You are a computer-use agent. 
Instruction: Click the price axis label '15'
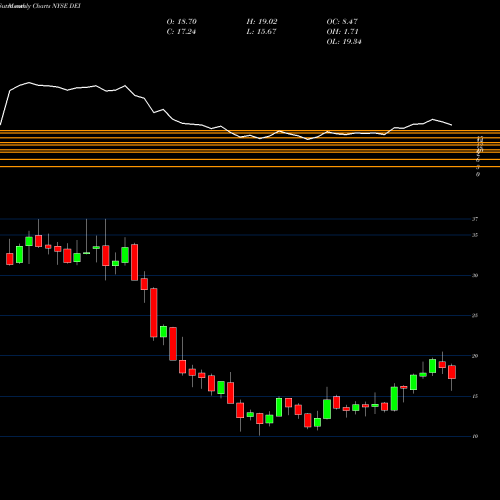point(475,396)
